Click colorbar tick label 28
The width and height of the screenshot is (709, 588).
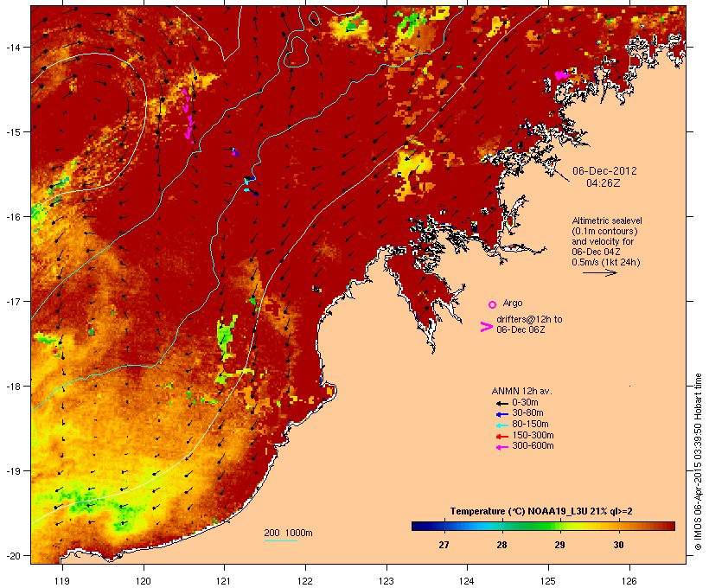(x=501, y=545)
